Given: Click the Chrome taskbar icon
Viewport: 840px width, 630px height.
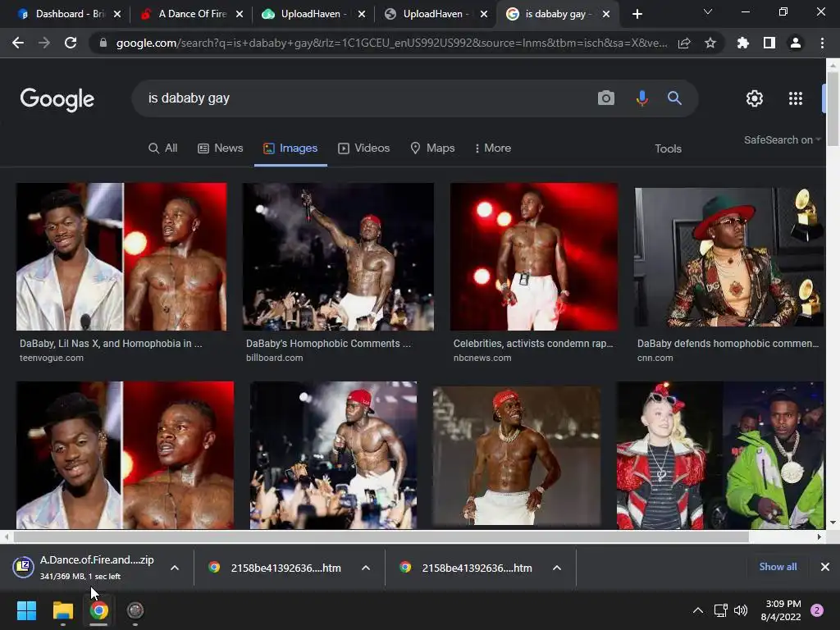Looking at the screenshot, I should click(98, 610).
